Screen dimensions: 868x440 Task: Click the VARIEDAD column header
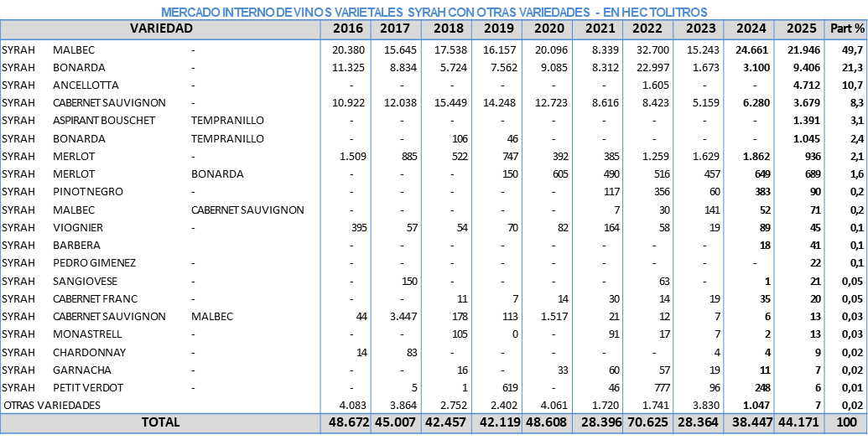161,28
